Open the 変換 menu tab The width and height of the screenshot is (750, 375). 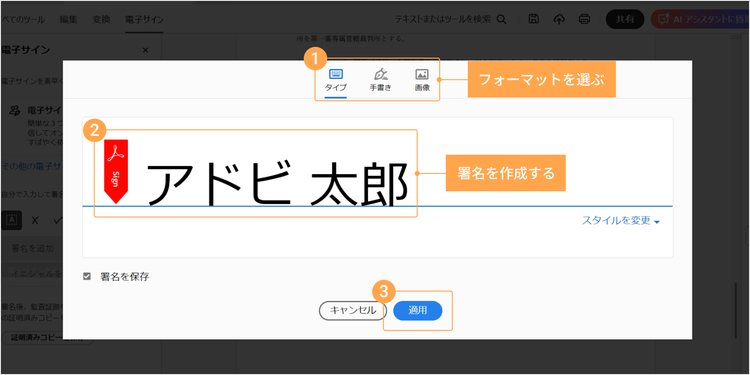[x=101, y=20]
